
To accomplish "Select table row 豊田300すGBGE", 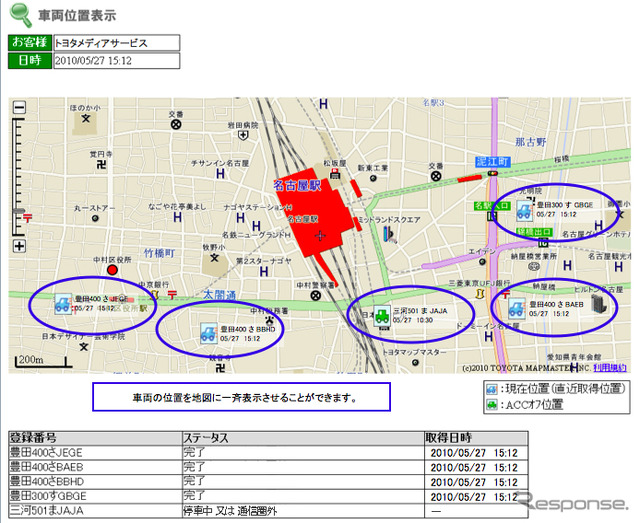I will pyautogui.click(x=268, y=496).
